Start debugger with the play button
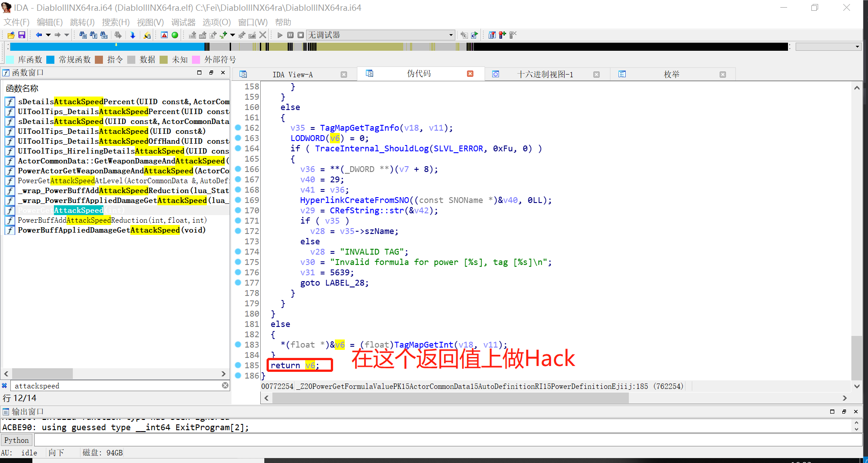 (x=280, y=35)
